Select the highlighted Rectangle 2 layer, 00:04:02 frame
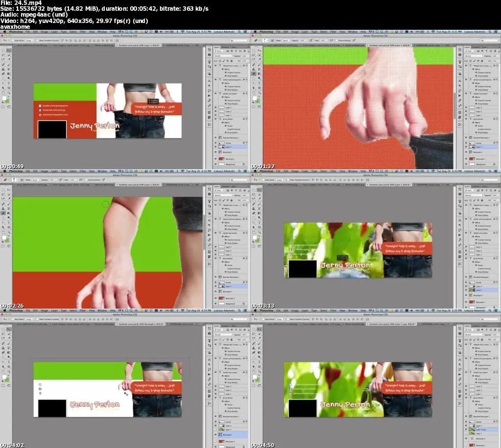 (232, 435)
